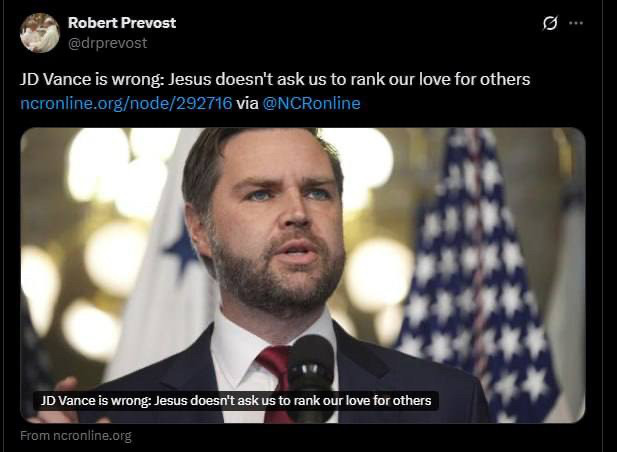Click the red tie in the article photo
This screenshot has height=452, width=617.
click(x=277, y=380)
